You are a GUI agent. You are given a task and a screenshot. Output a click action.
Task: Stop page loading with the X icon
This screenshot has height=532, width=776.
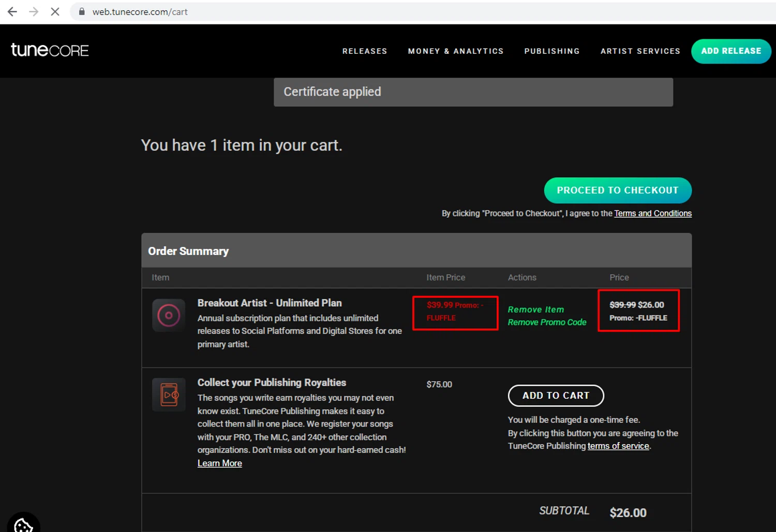(x=55, y=11)
